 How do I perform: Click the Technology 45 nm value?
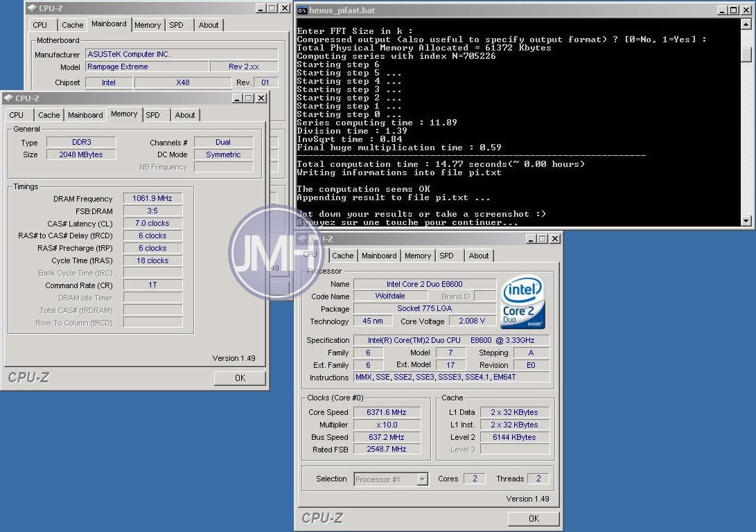coord(373,321)
